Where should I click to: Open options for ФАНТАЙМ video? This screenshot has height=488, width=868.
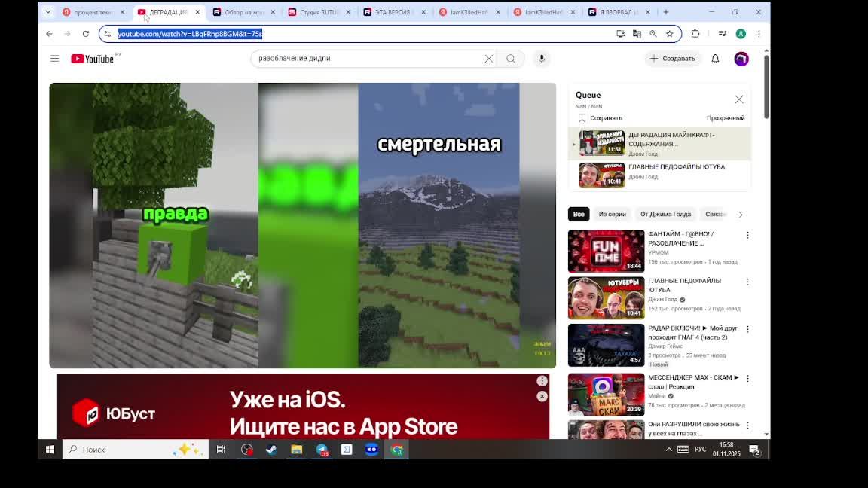(x=747, y=235)
